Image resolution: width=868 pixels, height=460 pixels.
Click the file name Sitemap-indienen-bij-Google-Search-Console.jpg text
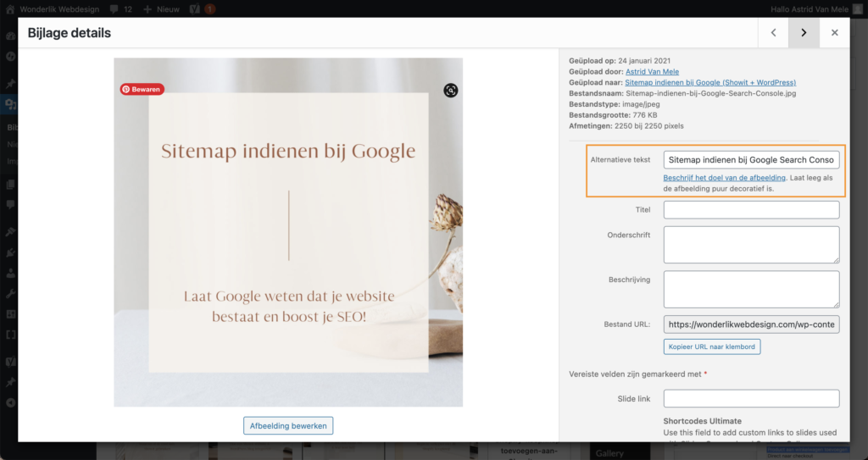click(x=711, y=93)
